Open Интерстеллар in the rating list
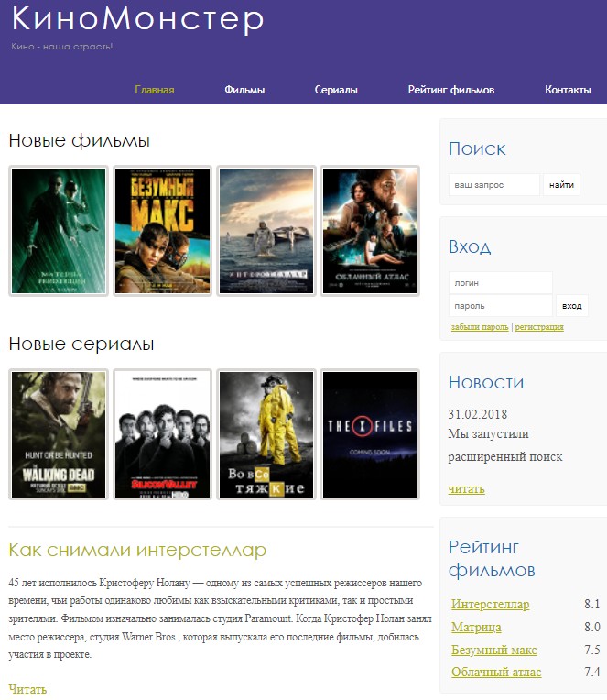Image resolution: width=607 pixels, height=700 pixels. click(x=490, y=604)
